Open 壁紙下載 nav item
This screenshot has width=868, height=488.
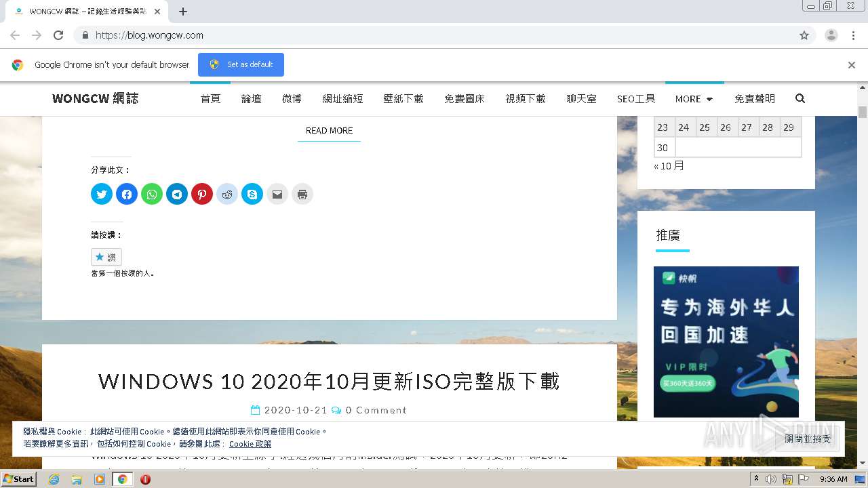[403, 99]
